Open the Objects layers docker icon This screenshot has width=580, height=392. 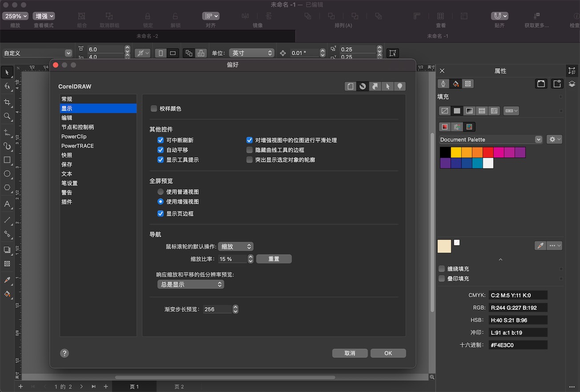pos(572,84)
